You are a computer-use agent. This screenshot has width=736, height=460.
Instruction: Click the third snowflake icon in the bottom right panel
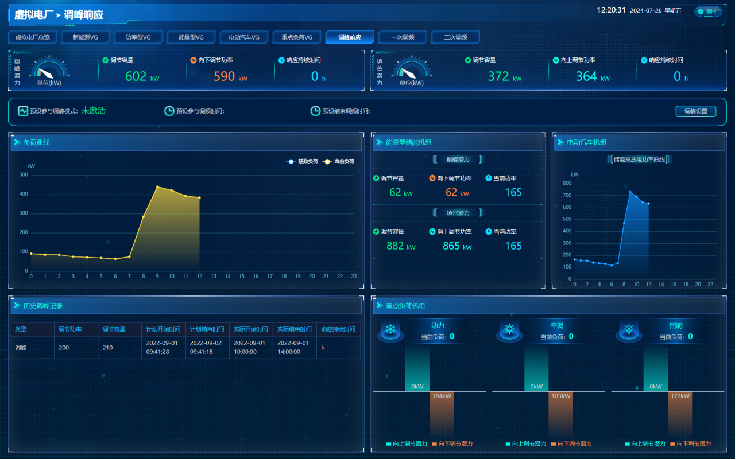(627, 332)
